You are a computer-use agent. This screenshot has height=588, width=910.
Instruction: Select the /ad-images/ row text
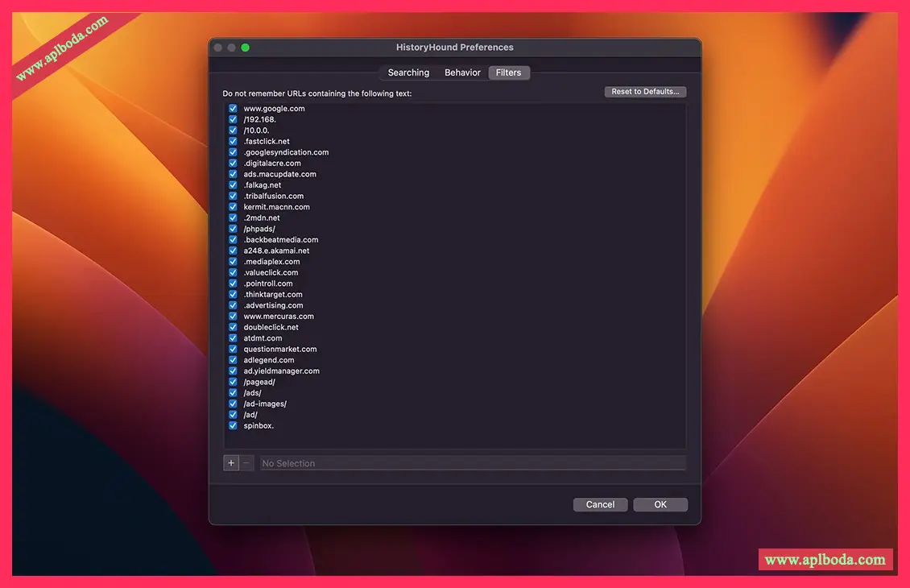[x=265, y=404]
